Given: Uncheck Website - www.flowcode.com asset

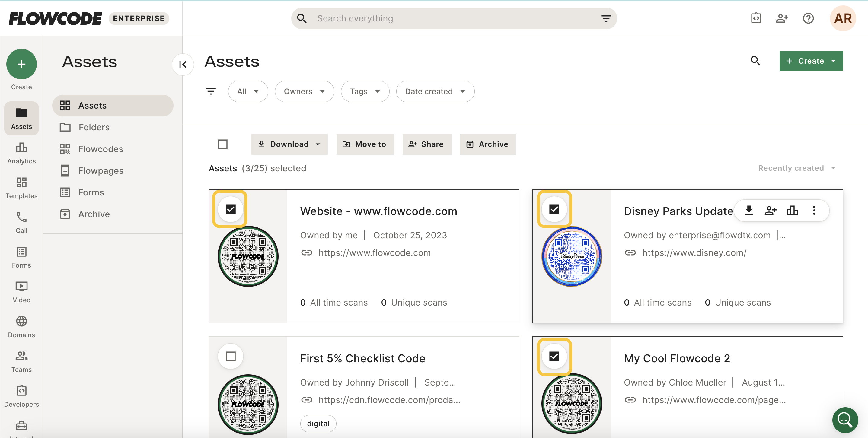Looking at the screenshot, I should pyautogui.click(x=231, y=209).
